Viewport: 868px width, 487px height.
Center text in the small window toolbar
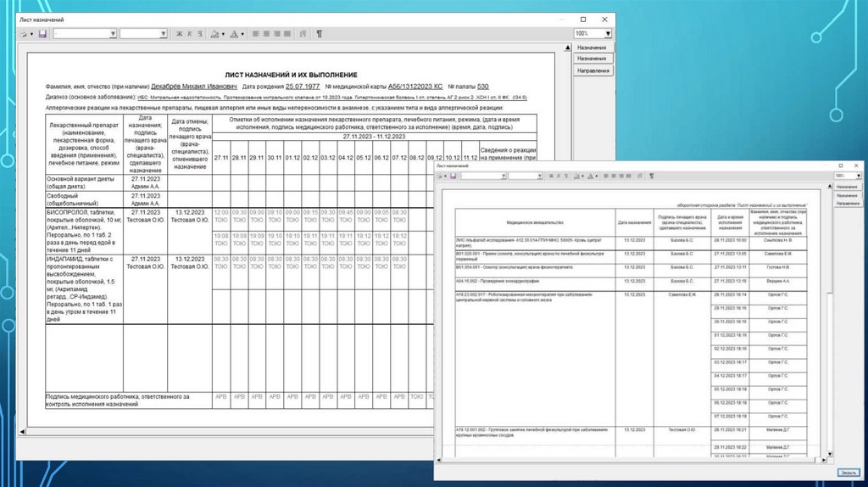coord(613,176)
